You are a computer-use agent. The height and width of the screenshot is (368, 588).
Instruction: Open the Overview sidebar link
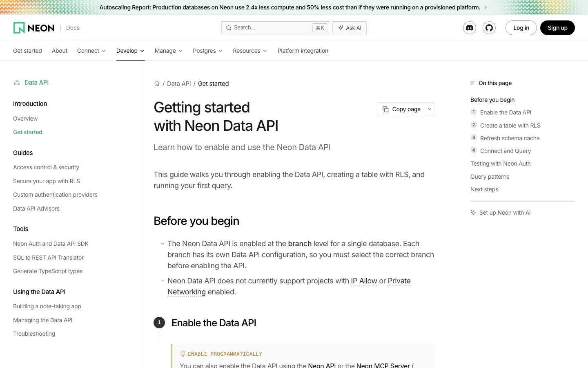tap(25, 119)
